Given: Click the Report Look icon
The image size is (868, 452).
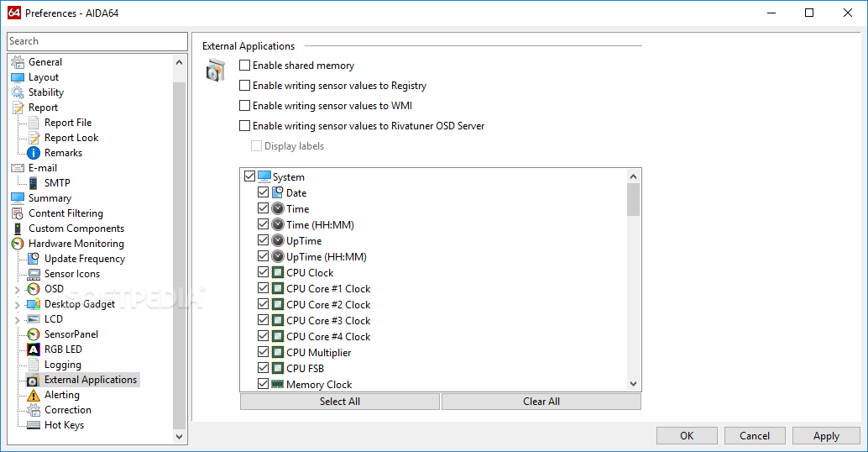Looking at the screenshot, I should click(34, 138).
